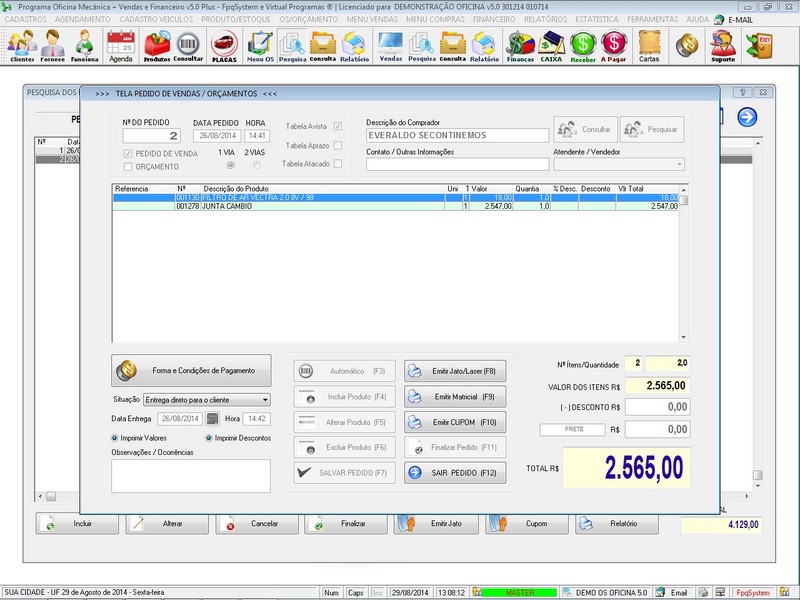Click Incluir button in Pesquisa window

[77, 524]
